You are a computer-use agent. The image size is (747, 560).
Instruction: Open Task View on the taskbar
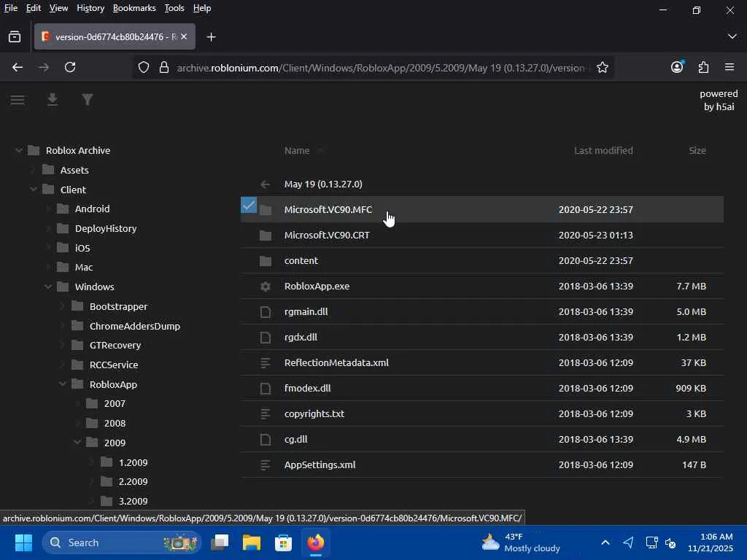pyautogui.click(x=220, y=542)
